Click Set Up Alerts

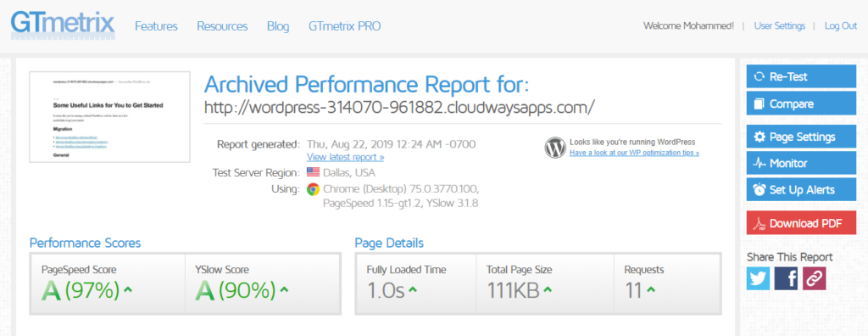coord(801,189)
